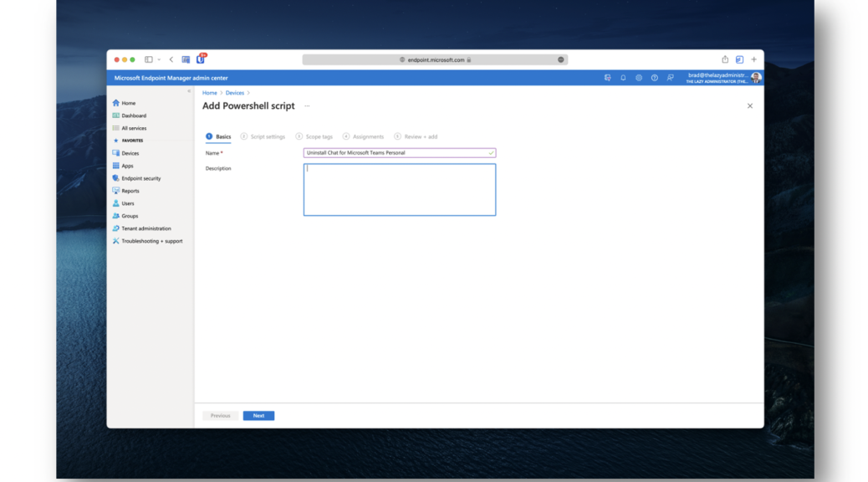Close the Add Powershell script blade
Screen dimensions: 868x482
pos(750,105)
